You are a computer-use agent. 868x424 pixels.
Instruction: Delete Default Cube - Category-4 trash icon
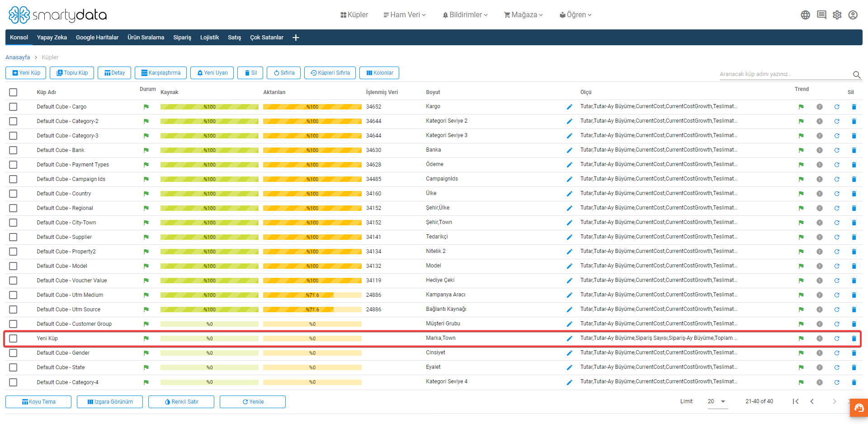coord(854,382)
